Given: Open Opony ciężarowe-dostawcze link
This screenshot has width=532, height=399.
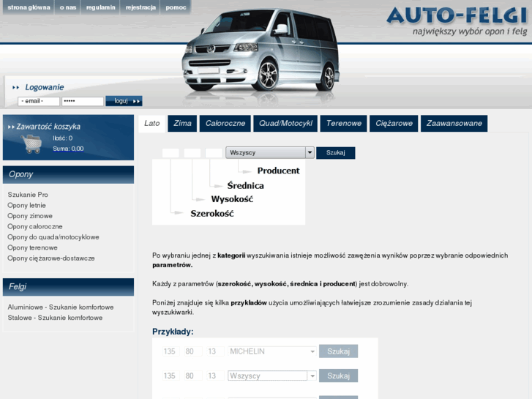Looking at the screenshot, I should (x=51, y=258).
